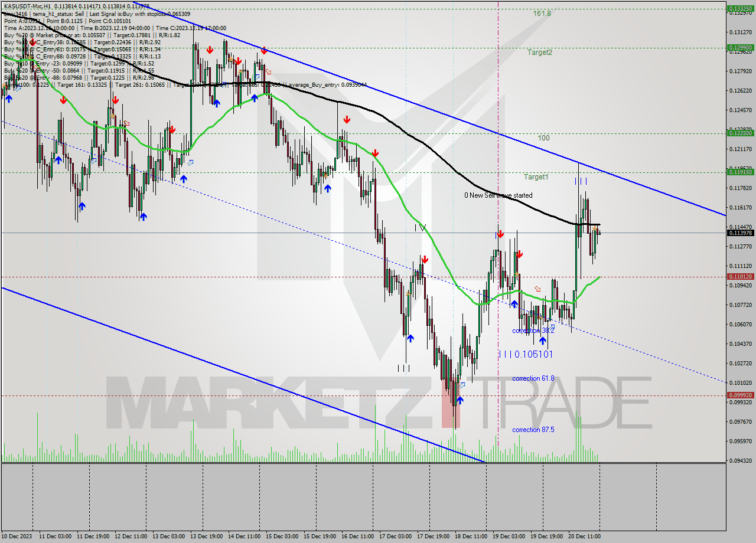
Task: Click the 0.117820 price axis value
Action: 740,188
